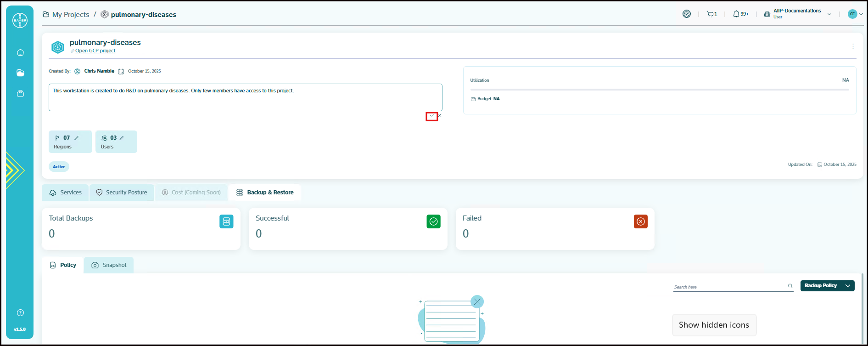Image resolution: width=868 pixels, height=346 pixels.
Task: Select the Snapshot tab
Action: coord(109,265)
